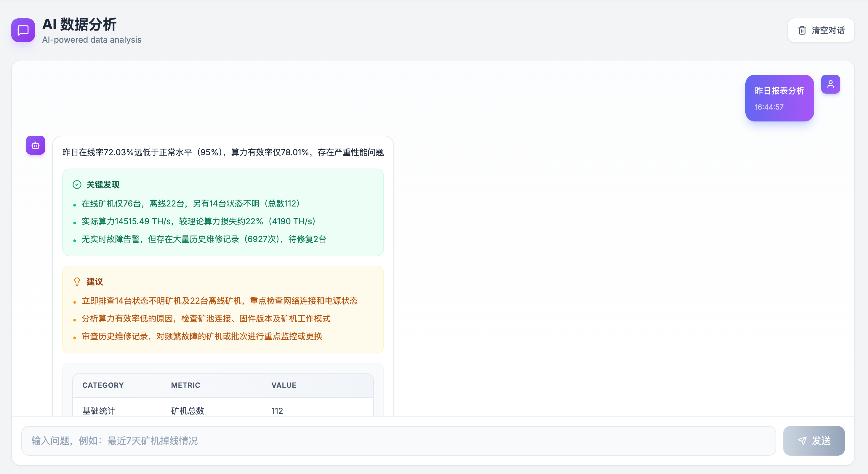
Task: Click the lightbulb icon beside 建议
Action: (x=77, y=282)
